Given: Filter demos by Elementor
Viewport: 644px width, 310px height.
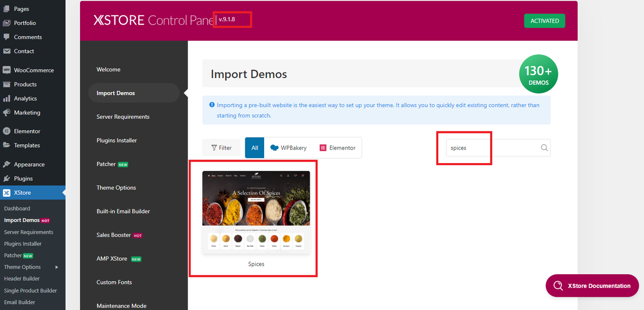Looking at the screenshot, I should coord(338,148).
